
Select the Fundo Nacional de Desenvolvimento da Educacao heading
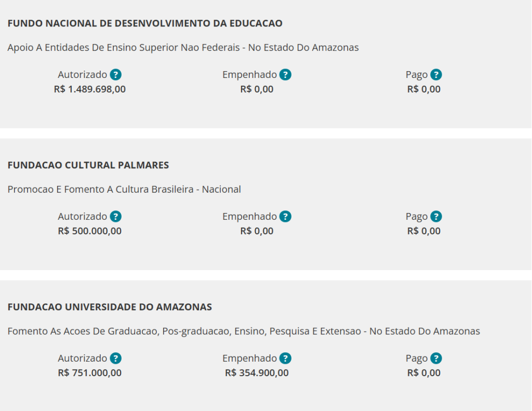[x=145, y=23]
